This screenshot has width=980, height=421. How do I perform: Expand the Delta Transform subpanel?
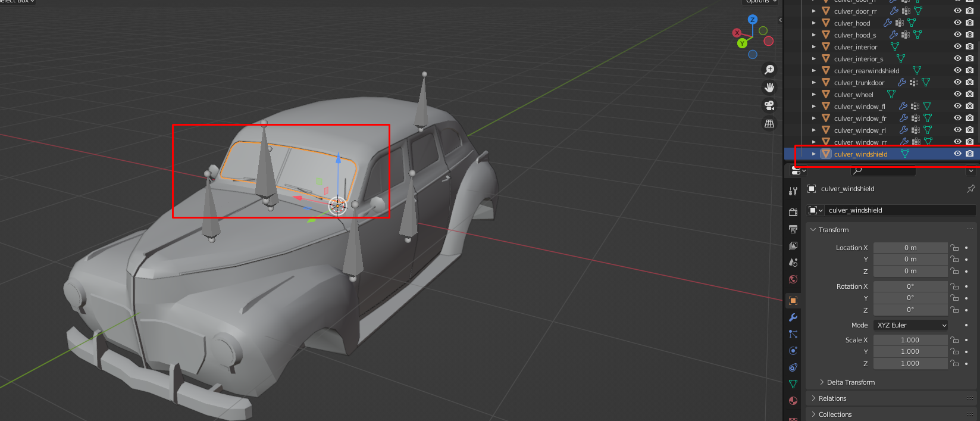847,382
